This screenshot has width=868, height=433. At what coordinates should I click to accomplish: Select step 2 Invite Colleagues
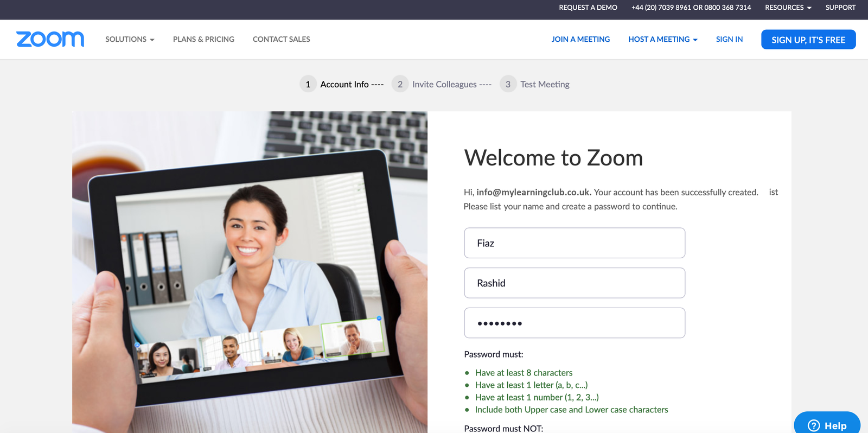pyautogui.click(x=442, y=84)
